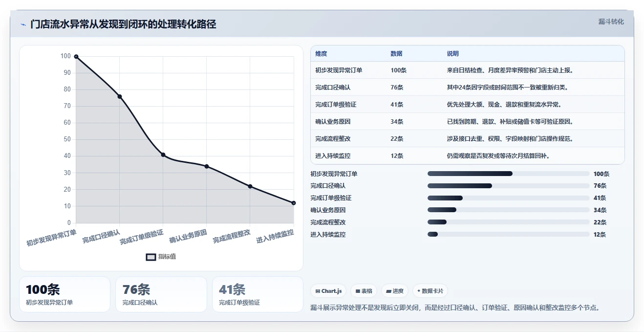Click y-axis tick label 50

[67, 139]
